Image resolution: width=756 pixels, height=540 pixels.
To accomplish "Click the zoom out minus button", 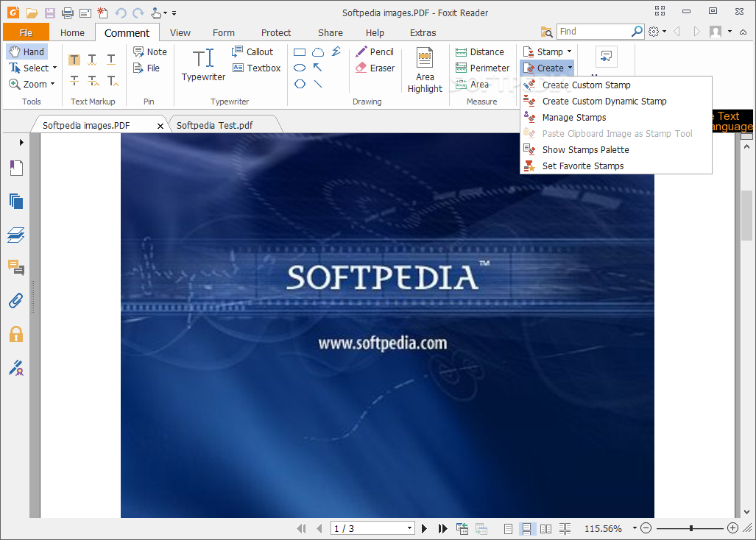I will pos(646,528).
